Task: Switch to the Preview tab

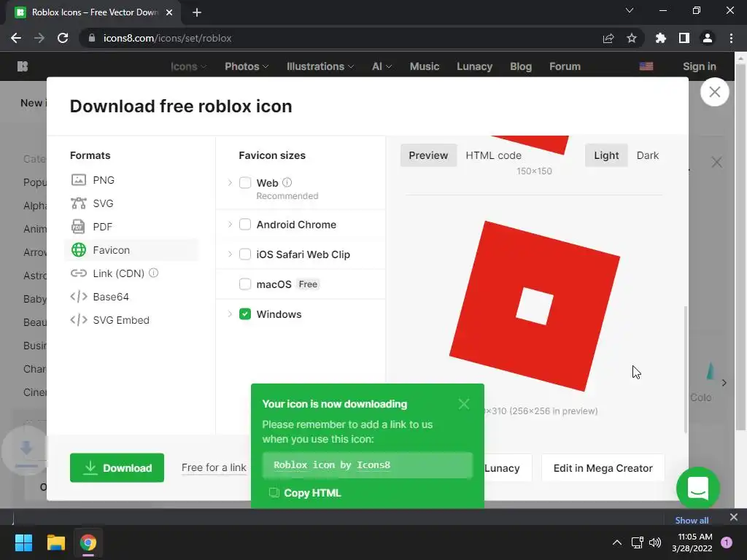Action: click(x=428, y=155)
